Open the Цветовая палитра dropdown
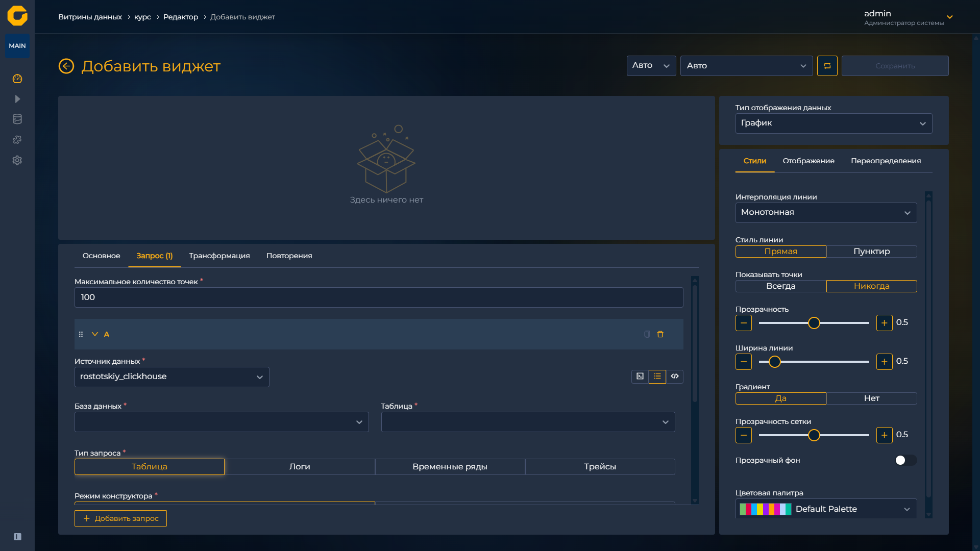Viewport: 980px width, 551px height. point(826,509)
